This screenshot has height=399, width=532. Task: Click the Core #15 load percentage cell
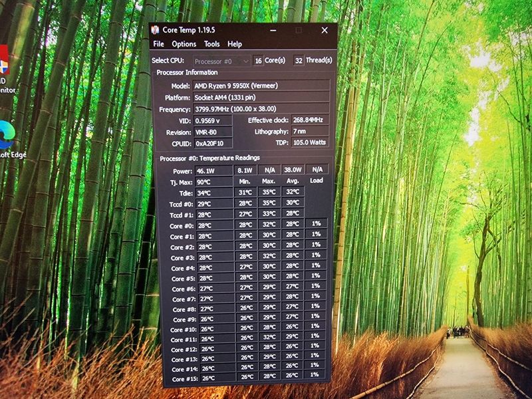tap(315, 374)
